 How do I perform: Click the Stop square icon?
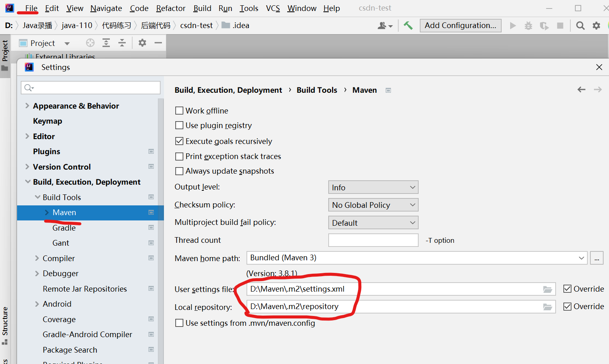tap(560, 26)
